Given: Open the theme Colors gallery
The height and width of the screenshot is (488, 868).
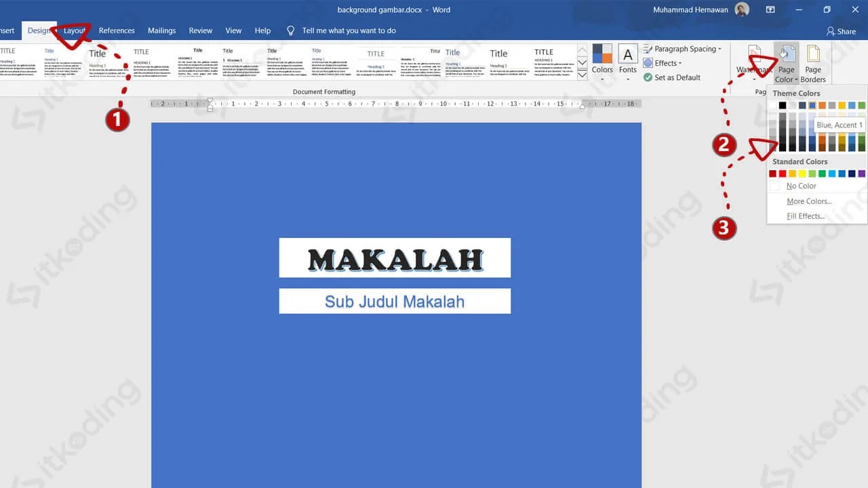Looking at the screenshot, I should coord(602,62).
